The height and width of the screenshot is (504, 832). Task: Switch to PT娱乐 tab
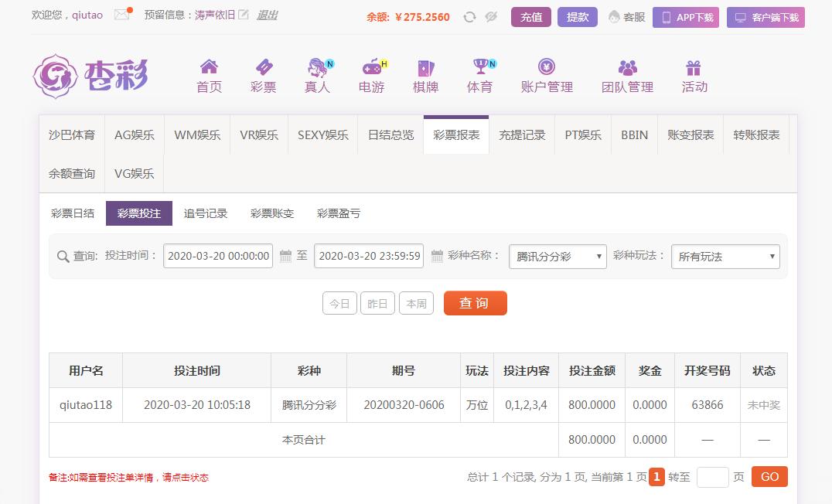tap(583, 135)
